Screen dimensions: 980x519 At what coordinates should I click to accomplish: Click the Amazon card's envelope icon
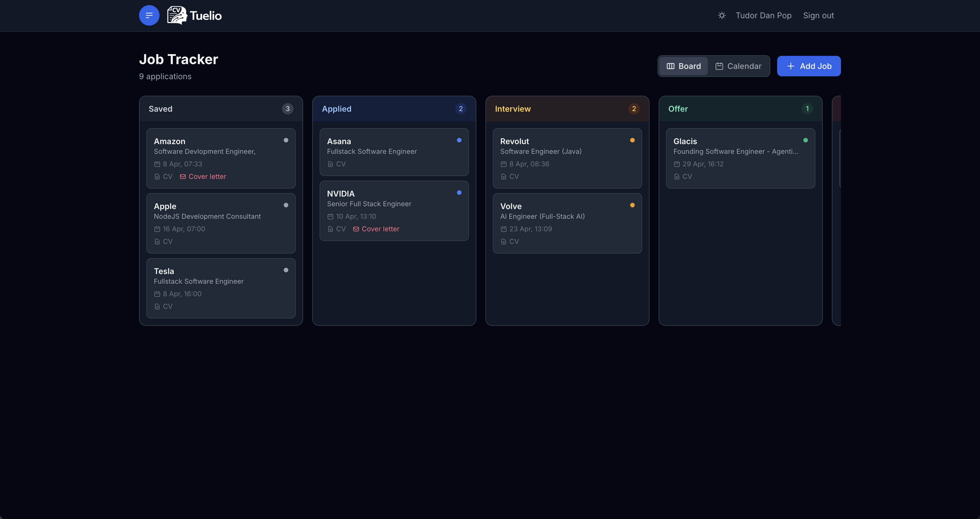click(x=183, y=177)
